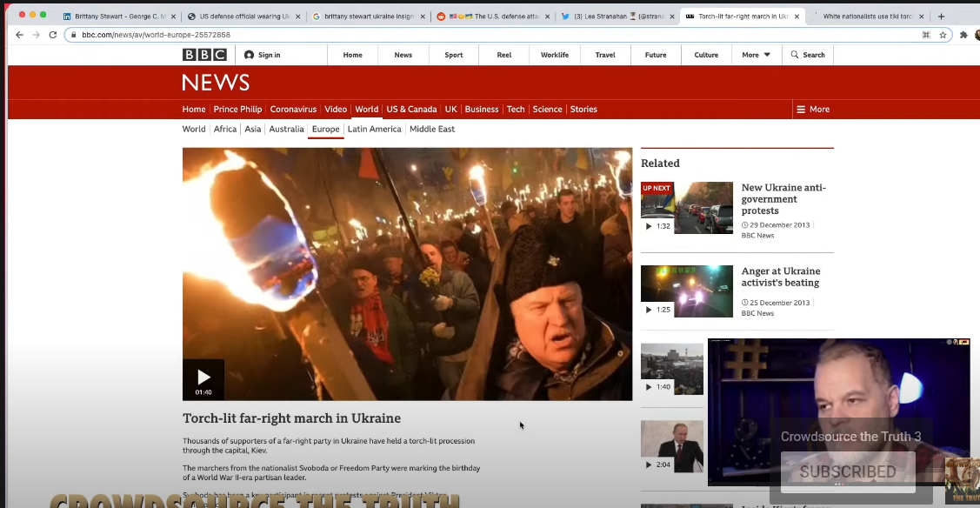
Task: Select the Australia region link
Action: pyautogui.click(x=286, y=130)
